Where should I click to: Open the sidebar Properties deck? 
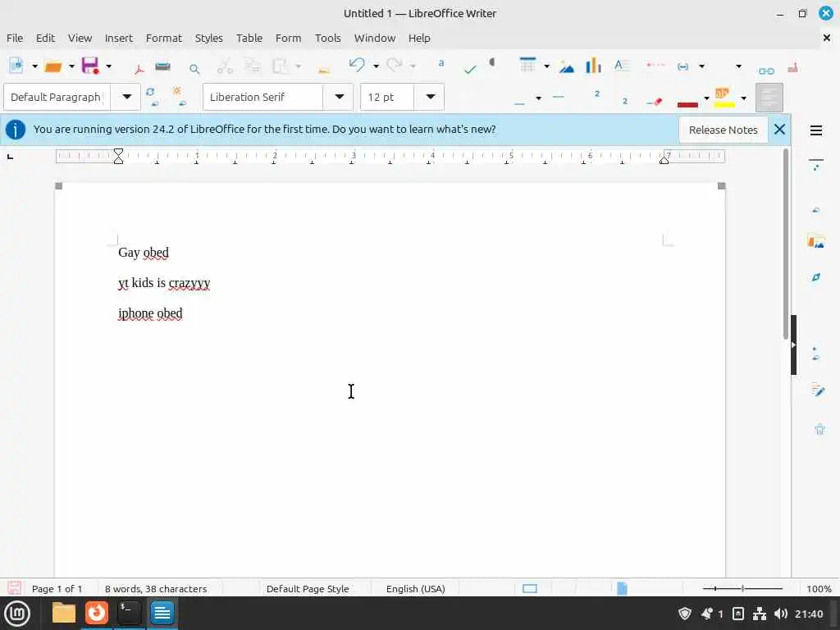(x=815, y=163)
